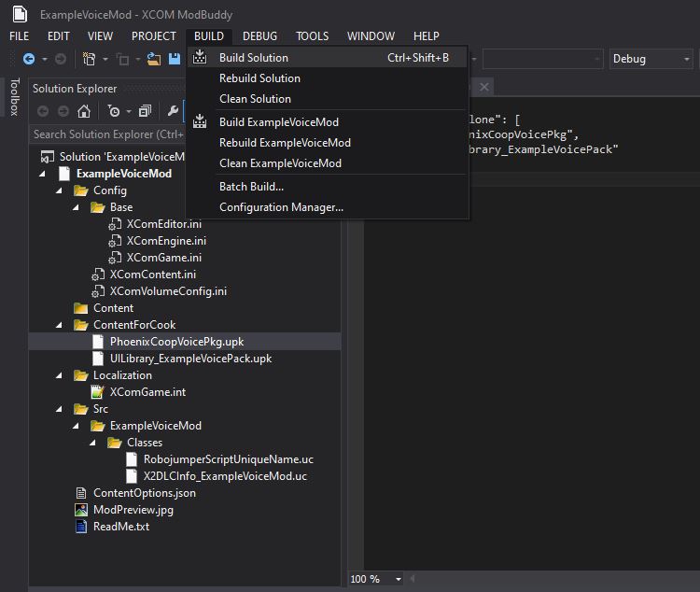Collapse the Config folder
700x592 pixels.
[x=60, y=190]
